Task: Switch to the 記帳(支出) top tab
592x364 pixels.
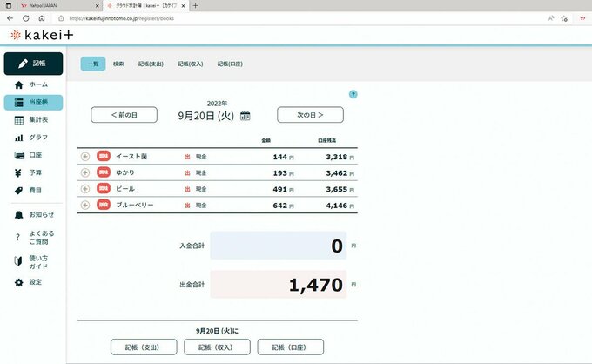Action: [151, 64]
